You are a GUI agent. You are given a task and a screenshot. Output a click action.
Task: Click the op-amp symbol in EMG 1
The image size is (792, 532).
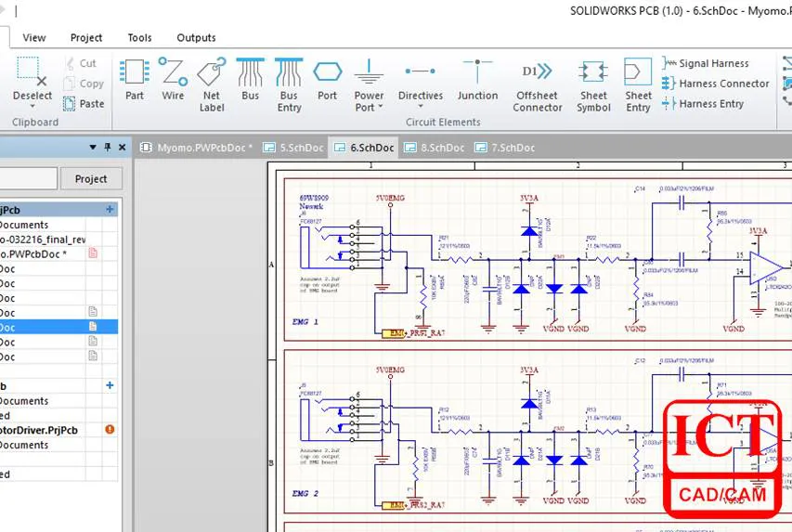[x=766, y=267]
